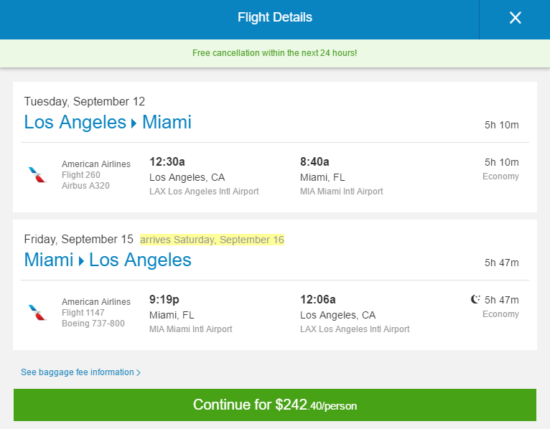Continue for $242.40/person
550x429 pixels.
tap(275, 405)
